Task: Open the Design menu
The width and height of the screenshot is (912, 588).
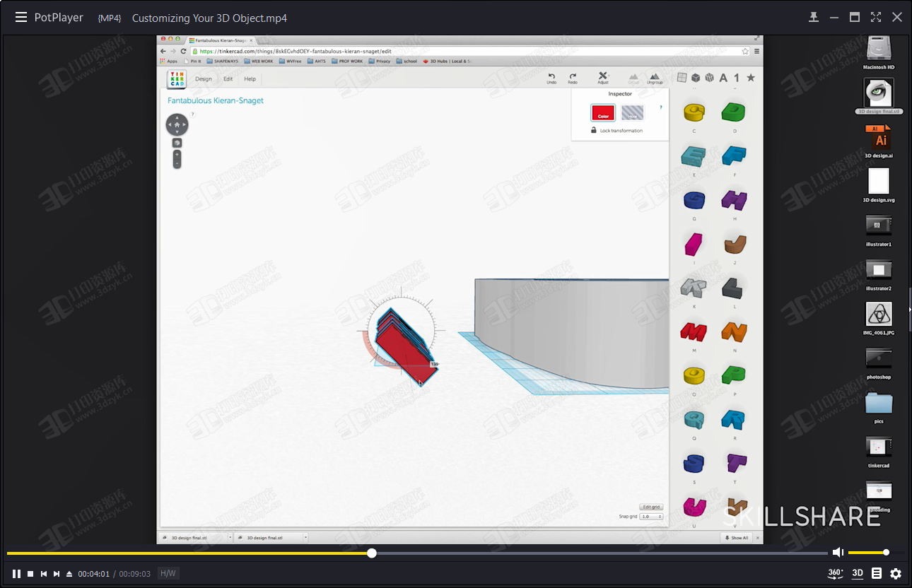Action: (x=204, y=79)
